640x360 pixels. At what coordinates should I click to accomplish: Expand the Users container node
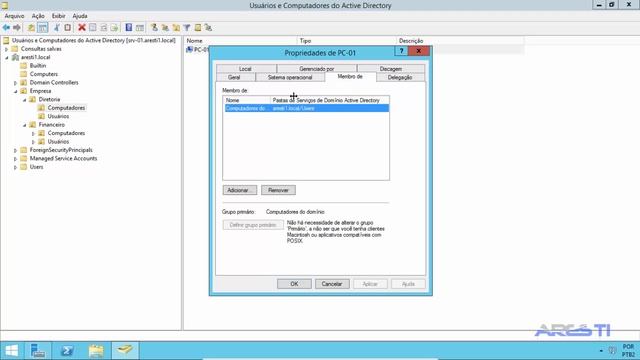click(x=16, y=167)
